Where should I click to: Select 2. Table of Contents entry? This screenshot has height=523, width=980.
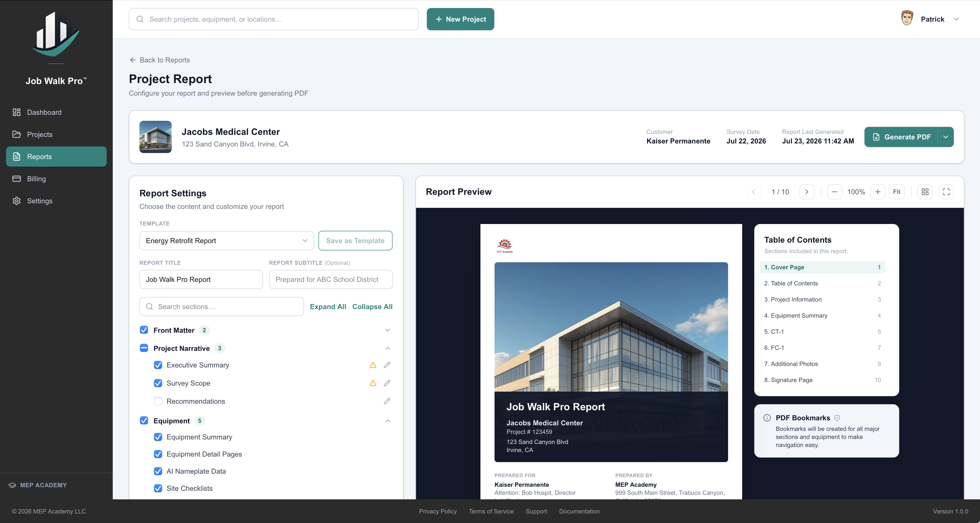[x=822, y=283]
